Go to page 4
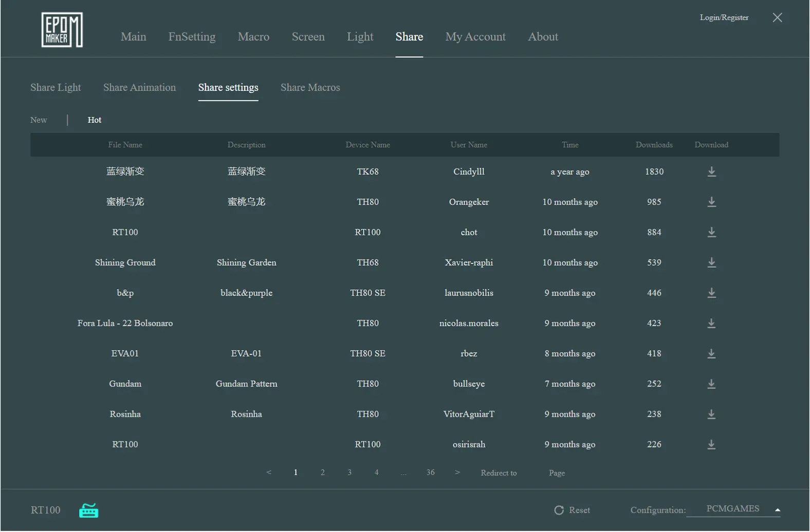Image resolution: width=810 pixels, height=532 pixels. coord(377,472)
